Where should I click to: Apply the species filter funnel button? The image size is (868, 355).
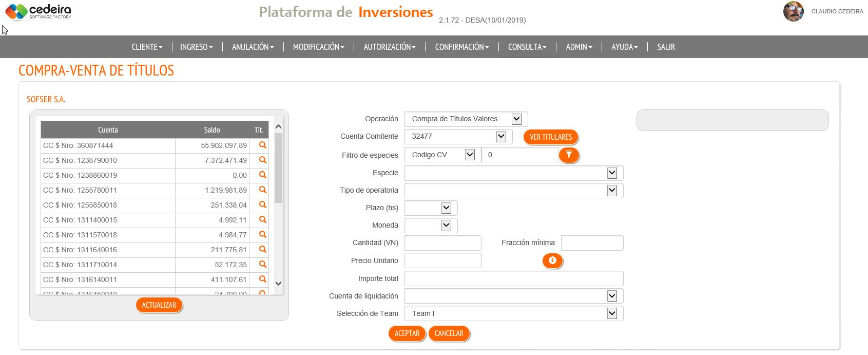(x=569, y=155)
